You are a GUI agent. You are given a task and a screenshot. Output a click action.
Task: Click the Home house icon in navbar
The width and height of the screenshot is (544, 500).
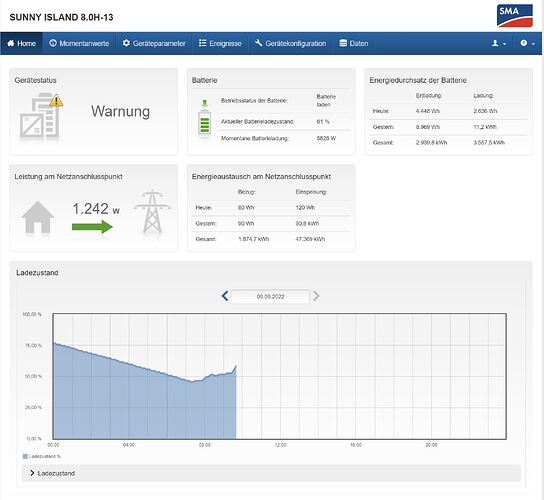point(10,43)
